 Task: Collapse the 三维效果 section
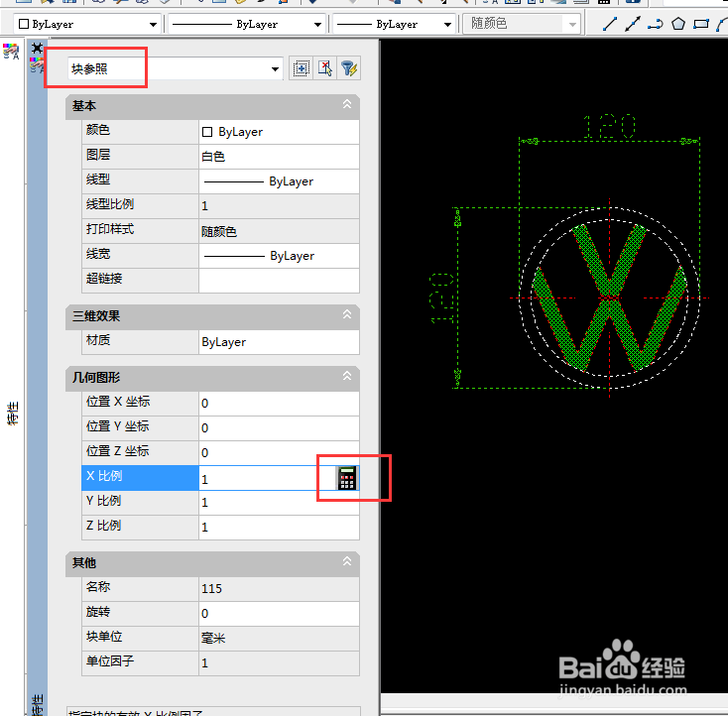pos(347,314)
